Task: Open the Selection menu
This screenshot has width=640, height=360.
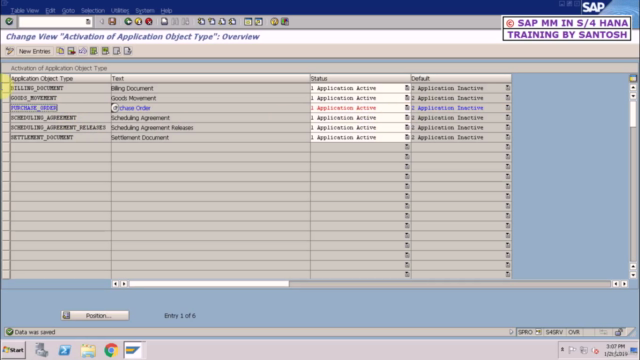Action: point(93,11)
